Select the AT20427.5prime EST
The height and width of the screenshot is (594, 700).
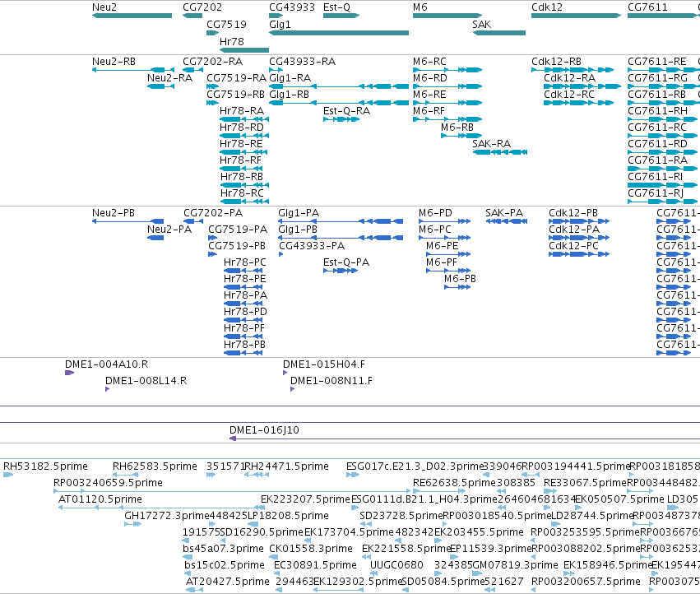[194, 590]
